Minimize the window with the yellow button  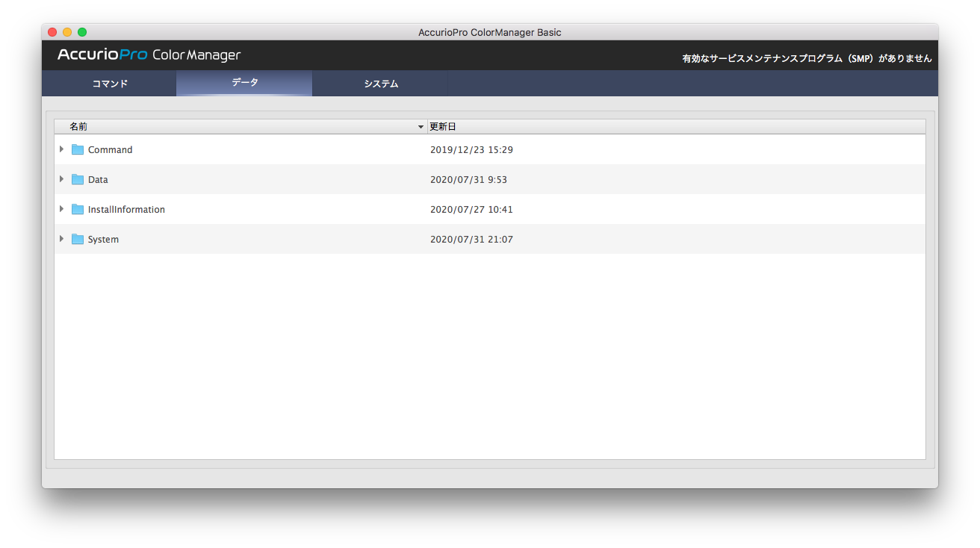click(x=67, y=32)
